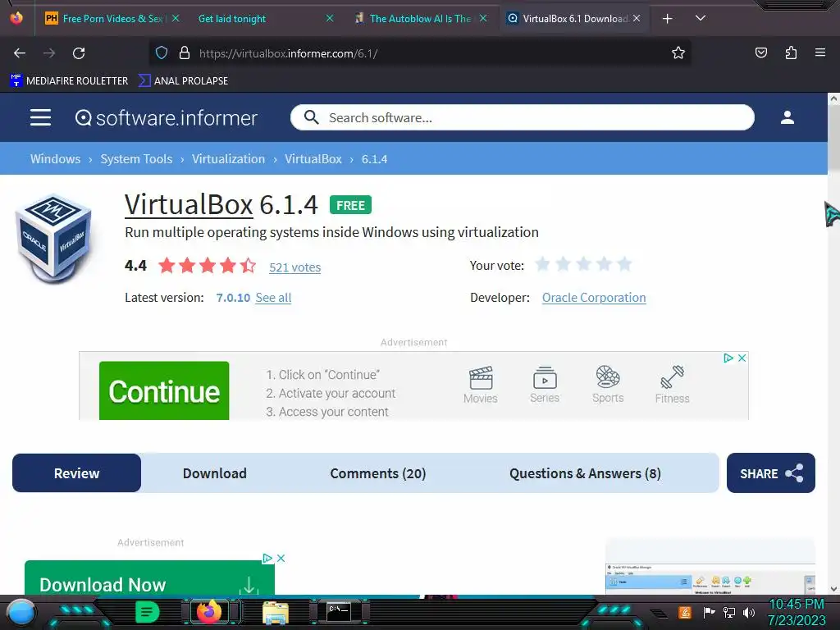Open the green notes app in taskbar
The image size is (840, 630).
(x=148, y=612)
